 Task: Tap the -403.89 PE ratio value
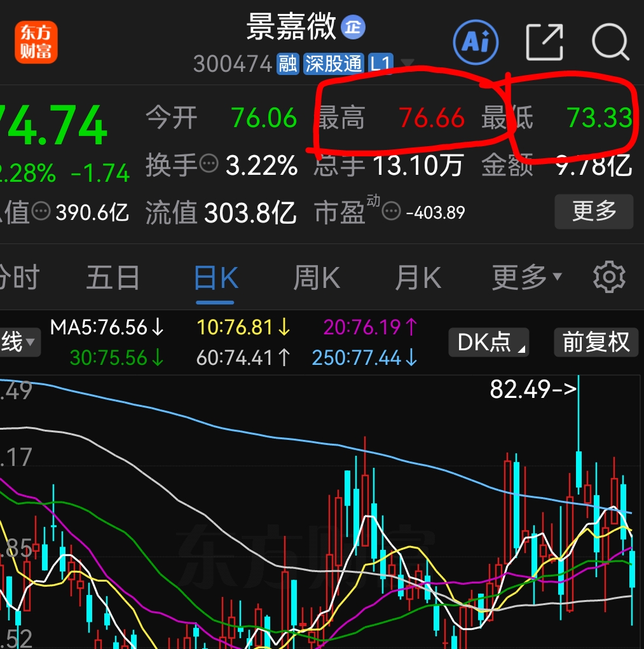[x=435, y=213]
